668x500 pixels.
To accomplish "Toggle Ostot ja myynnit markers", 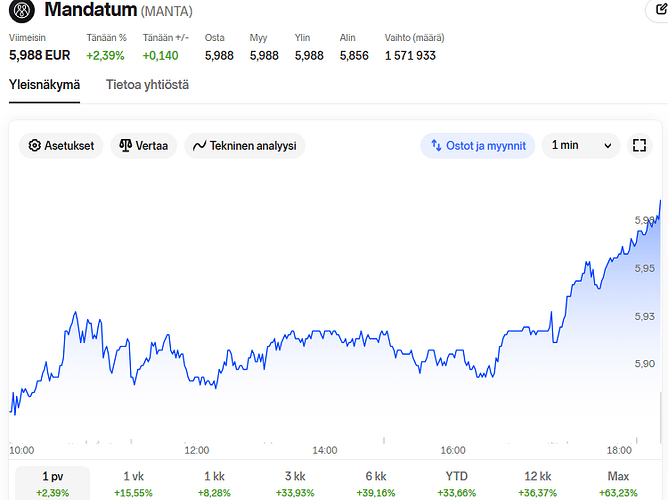I will pyautogui.click(x=478, y=146).
